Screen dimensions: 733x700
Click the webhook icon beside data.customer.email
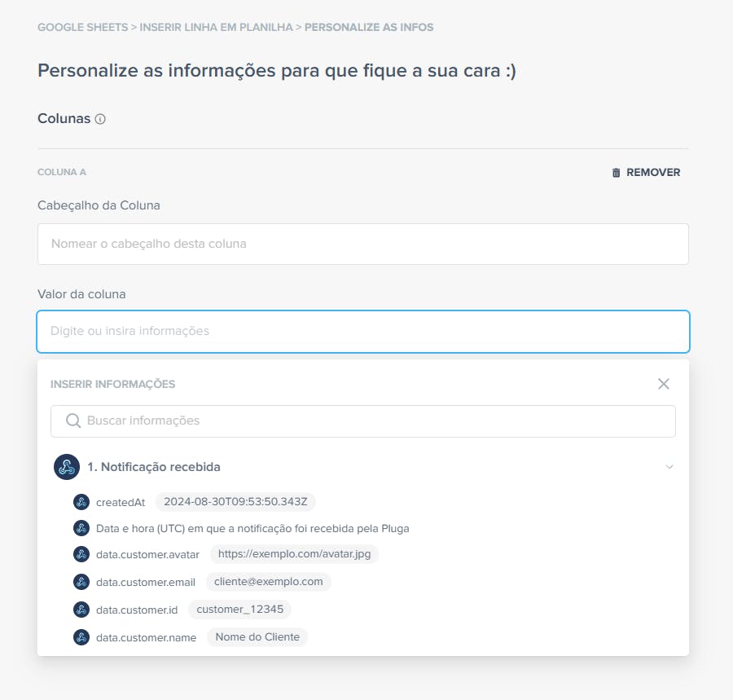point(81,582)
